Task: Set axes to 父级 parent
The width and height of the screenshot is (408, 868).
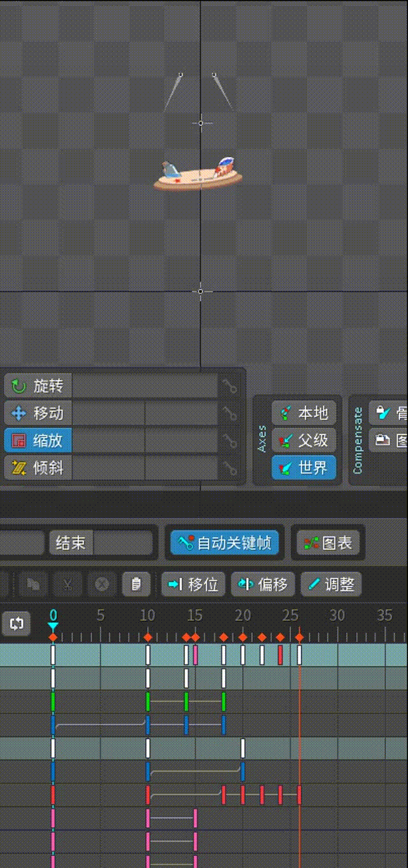Action: tap(304, 440)
